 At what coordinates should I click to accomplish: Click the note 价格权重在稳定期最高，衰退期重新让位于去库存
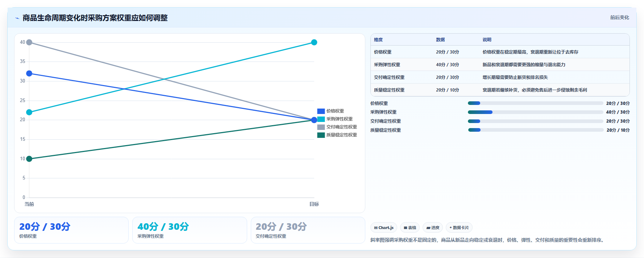coord(530,52)
